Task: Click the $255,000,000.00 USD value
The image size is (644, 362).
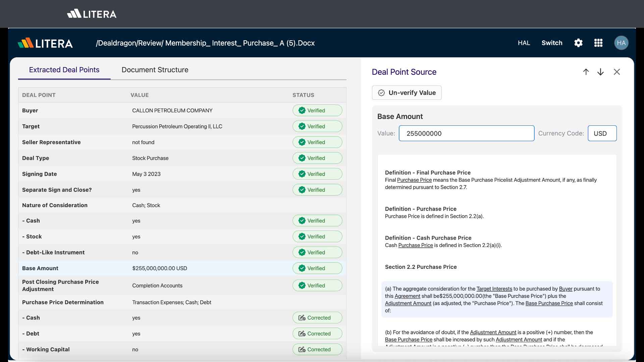Action: point(160,268)
